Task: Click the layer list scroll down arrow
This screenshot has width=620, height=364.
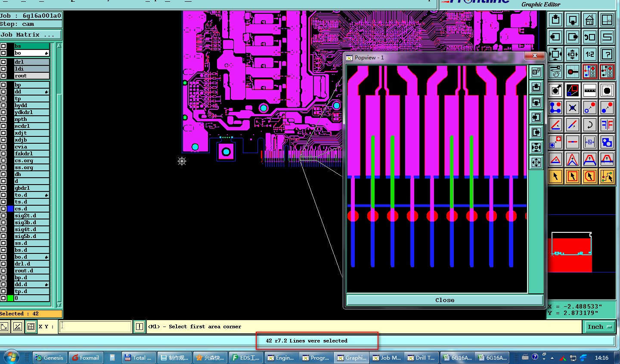Action: tap(59, 305)
